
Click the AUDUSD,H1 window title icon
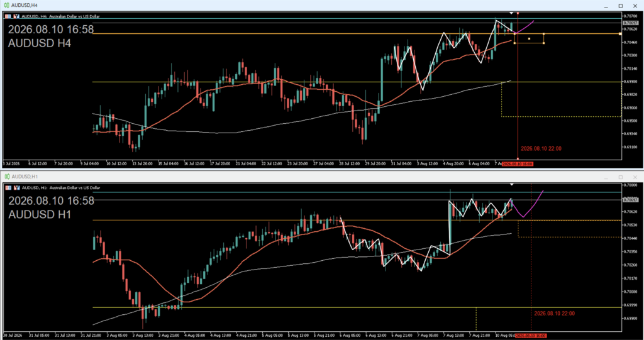coord(6,177)
